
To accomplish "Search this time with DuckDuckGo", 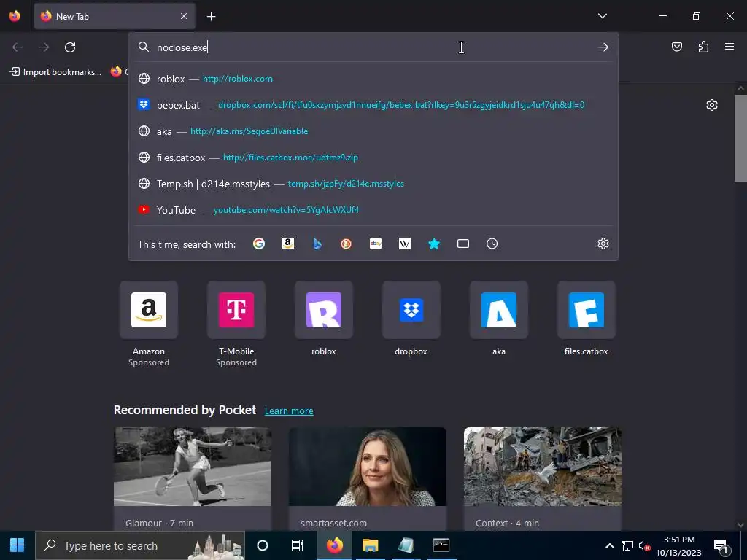I will tap(347, 244).
